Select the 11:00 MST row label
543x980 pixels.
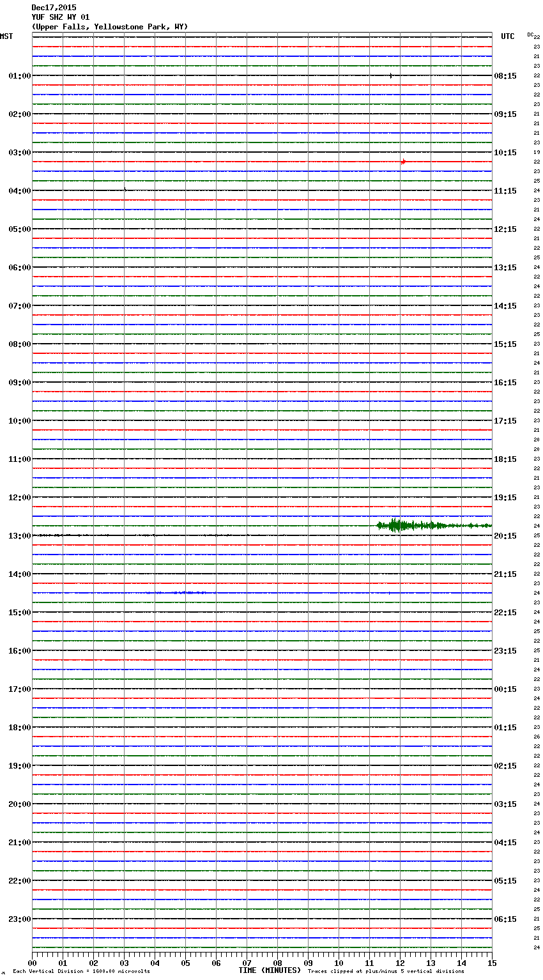19,459
